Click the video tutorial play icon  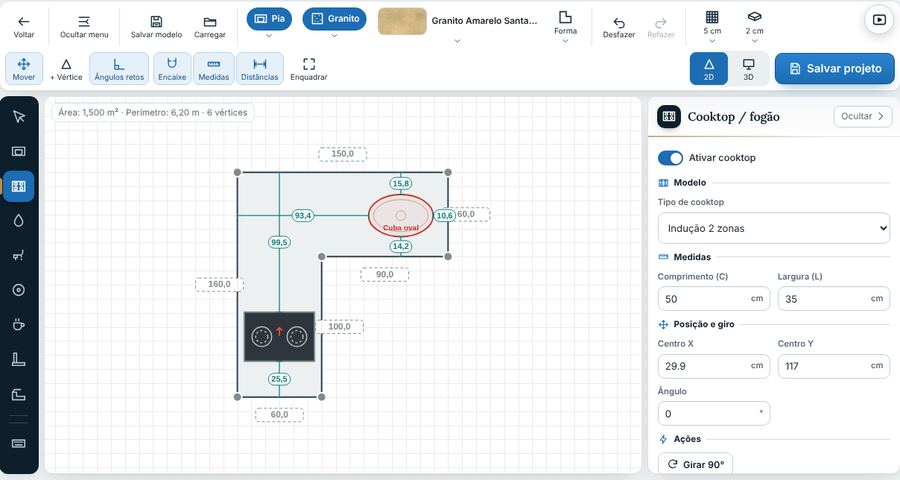(x=879, y=20)
